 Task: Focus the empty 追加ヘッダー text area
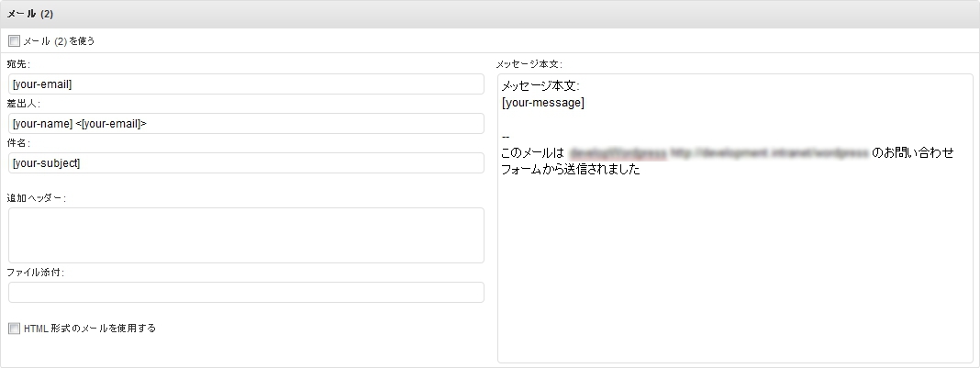click(x=246, y=235)
